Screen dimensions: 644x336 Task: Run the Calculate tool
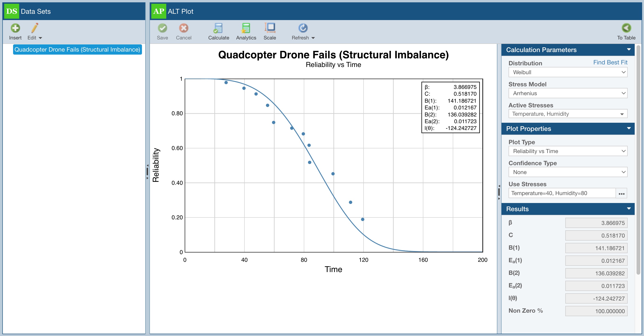(218, 28)
